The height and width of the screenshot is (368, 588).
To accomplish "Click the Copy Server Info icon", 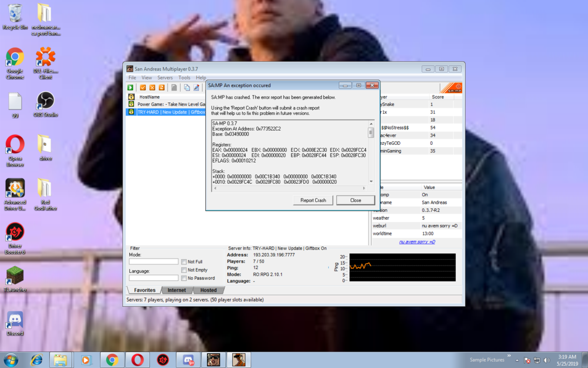I will coord(187,88).
